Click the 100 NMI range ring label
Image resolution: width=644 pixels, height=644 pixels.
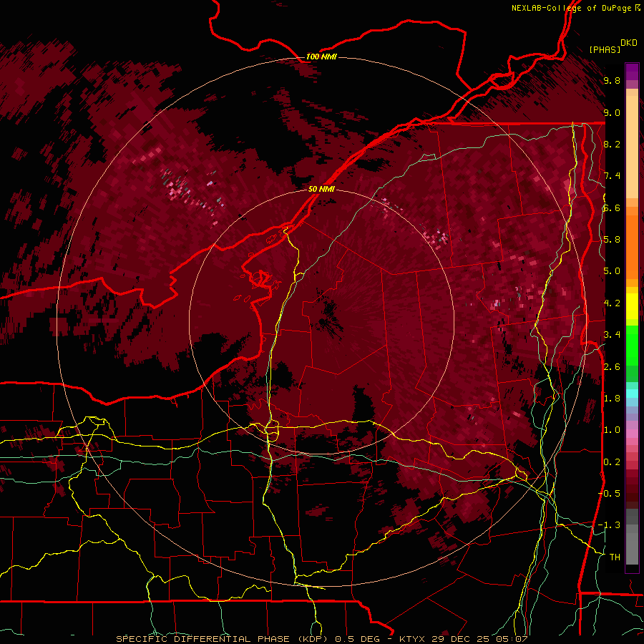tap(321, 57)
